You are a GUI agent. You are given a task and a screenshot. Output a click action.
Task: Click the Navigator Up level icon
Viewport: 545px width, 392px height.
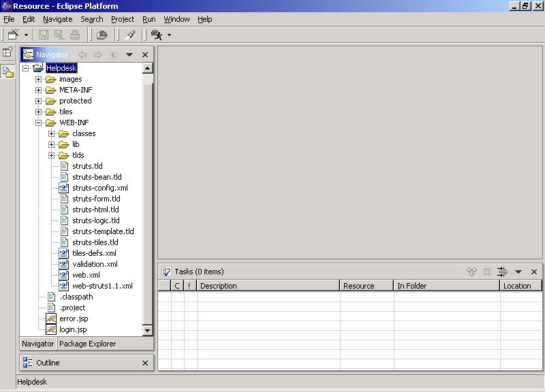tap(114, 54)
